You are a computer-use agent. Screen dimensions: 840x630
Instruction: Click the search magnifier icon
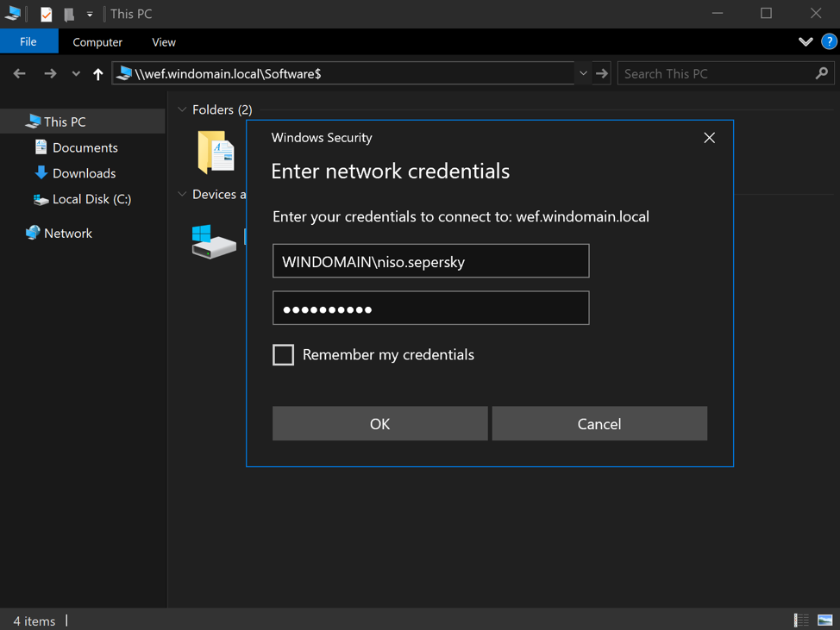[x=821, y=74]
